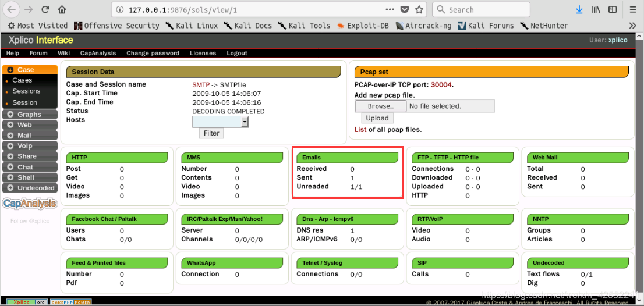This screenshot has height=306, width=644.
Task: Open CapAnalysis from the menu bar
Action: [x=98, y=53]
